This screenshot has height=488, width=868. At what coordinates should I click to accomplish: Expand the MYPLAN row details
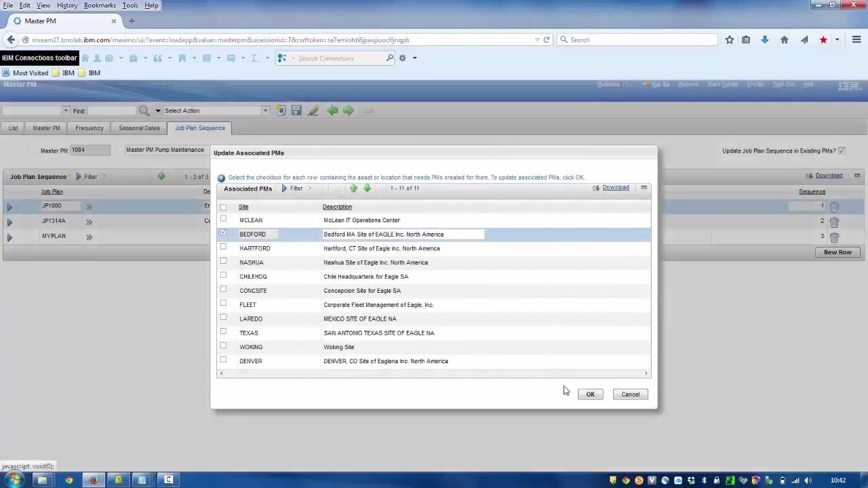(x=9, y=237)
